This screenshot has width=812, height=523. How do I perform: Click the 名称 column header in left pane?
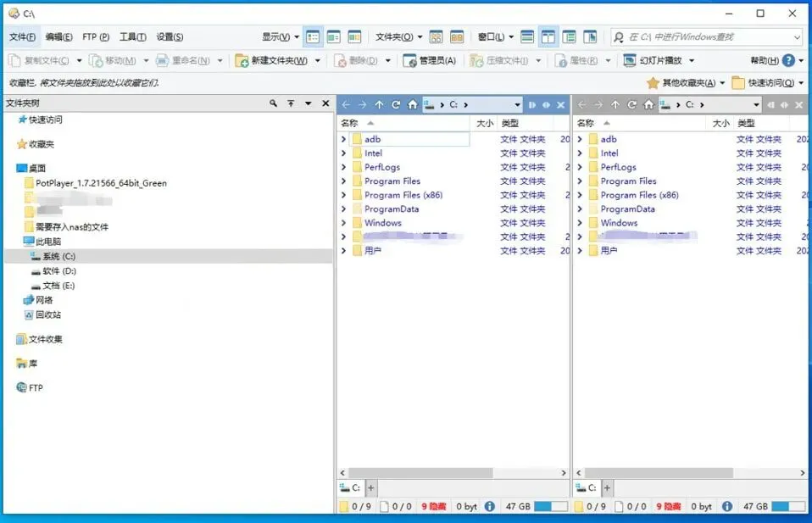coord(403,123)
